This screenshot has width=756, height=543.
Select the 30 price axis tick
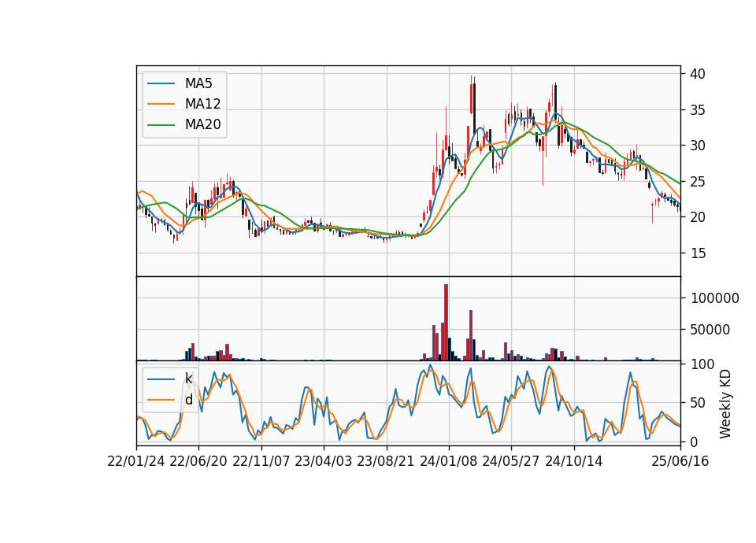tap(698, 146)
